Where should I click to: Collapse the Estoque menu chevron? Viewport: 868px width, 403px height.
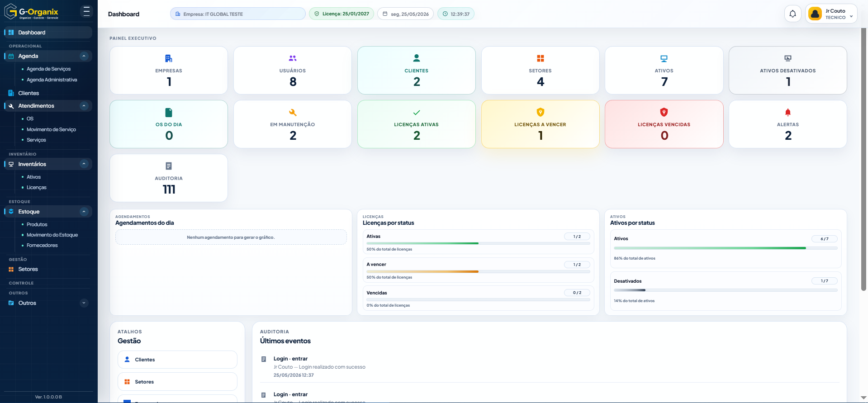click(84, 212)
